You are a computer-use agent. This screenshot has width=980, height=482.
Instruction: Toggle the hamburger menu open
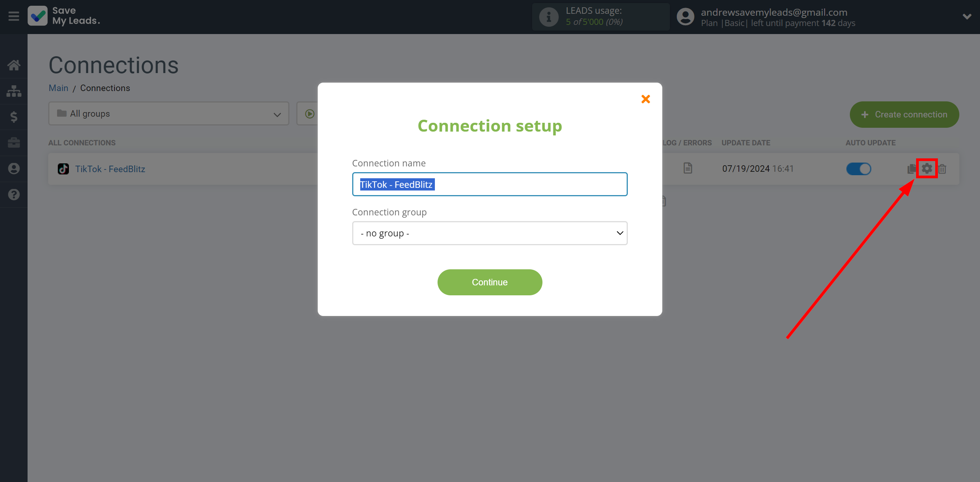tap(14, 16)
